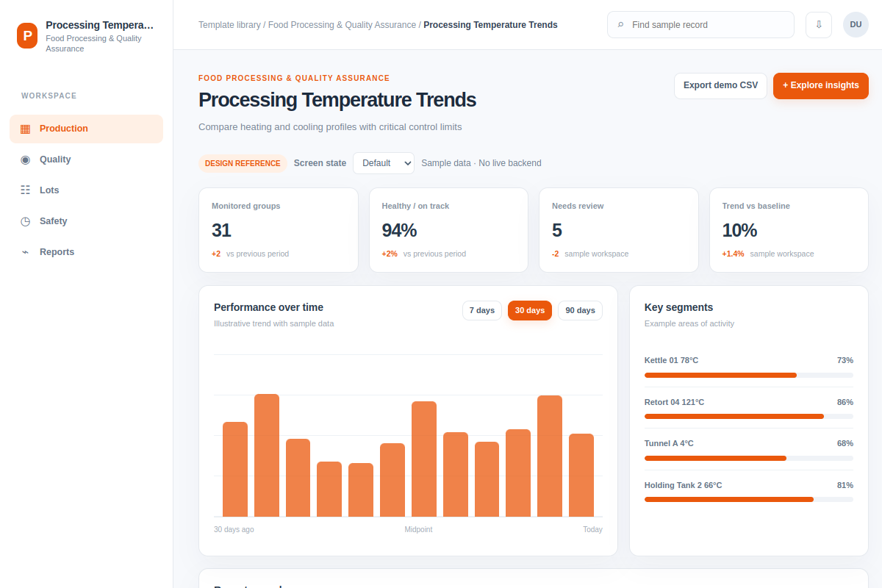
Task: Click the Holding Tank 2 66°C progress bar
Action: pyautogui.click(x=749, y=499)
